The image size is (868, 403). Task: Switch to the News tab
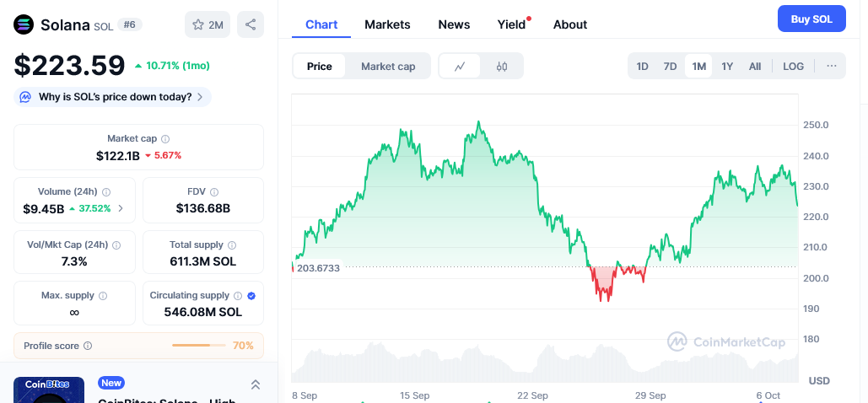click(x=454, y=24)
